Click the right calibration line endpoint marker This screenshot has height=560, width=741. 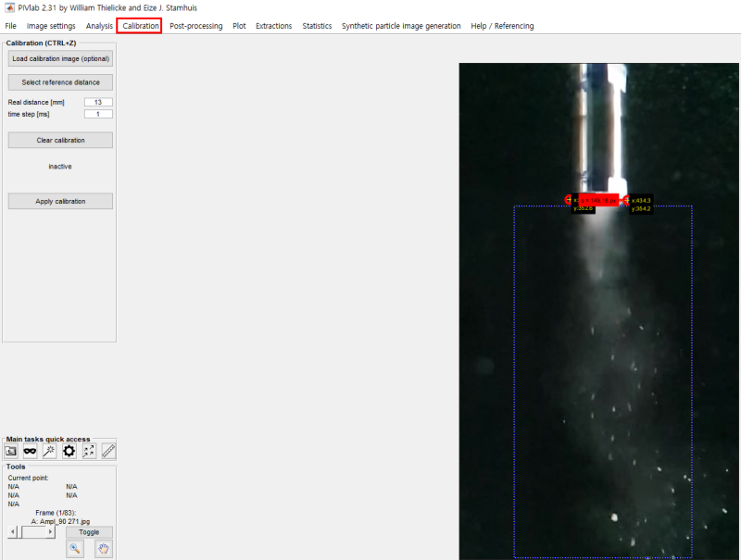click(x=627, y=200)
